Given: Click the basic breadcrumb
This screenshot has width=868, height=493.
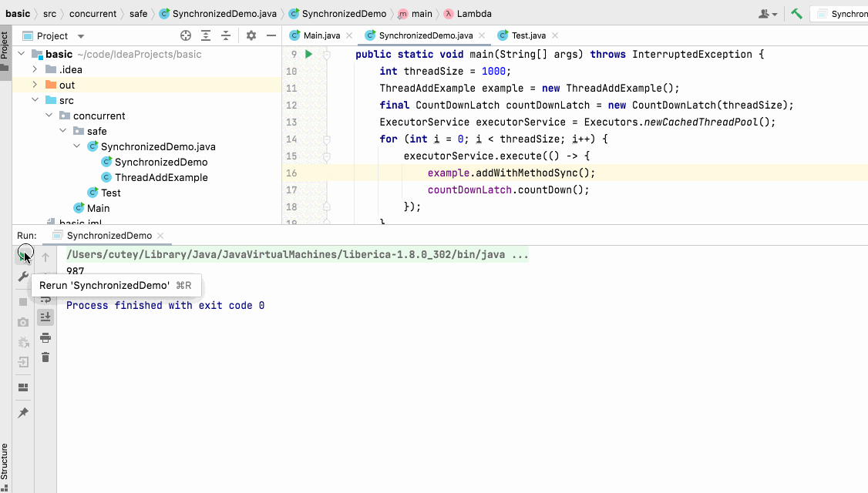Looking at the screenshot, I should 18,14.
